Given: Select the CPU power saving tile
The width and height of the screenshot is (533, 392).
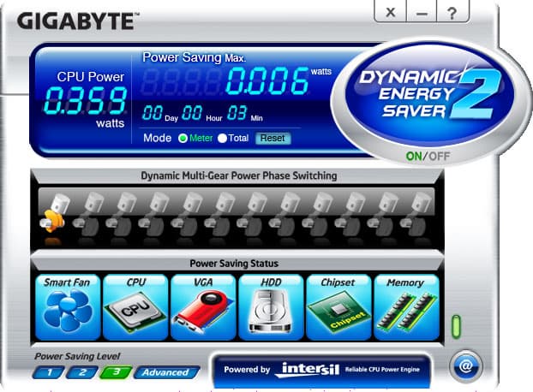Looking at the screenshot, I should click(135, 307).
